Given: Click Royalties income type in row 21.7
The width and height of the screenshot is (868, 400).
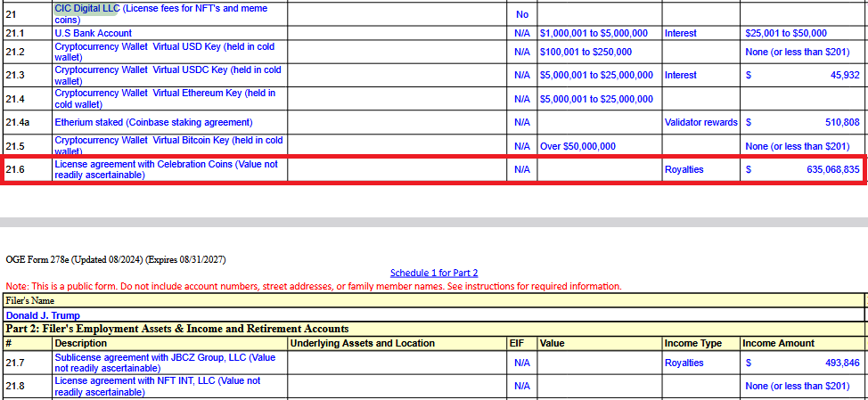Looking at the screenshot, I should pyautogui.click(x=684, y=363).
